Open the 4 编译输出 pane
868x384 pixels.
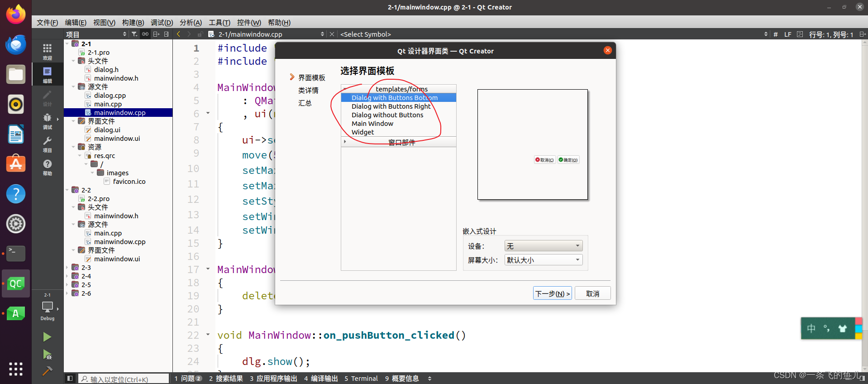point(321,379)
